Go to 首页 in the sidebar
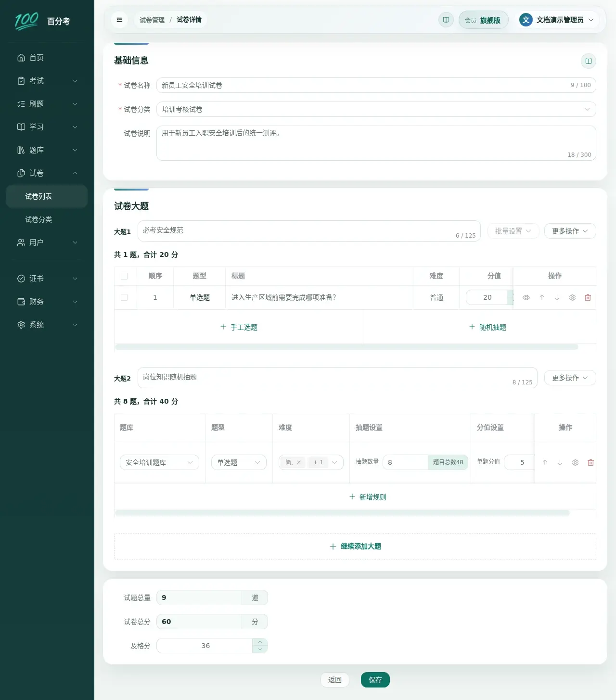Screen dimensions: 616x700 click(x=47, y=58)
